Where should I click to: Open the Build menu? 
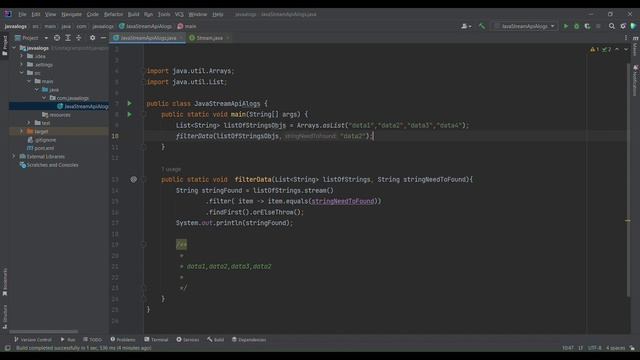133,14
